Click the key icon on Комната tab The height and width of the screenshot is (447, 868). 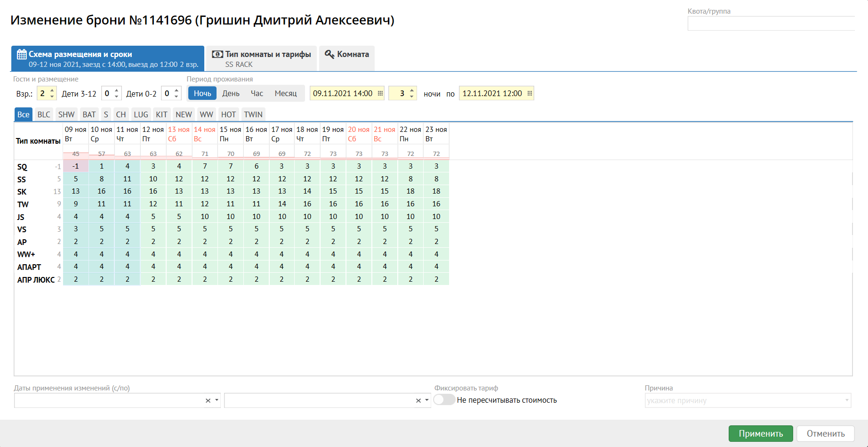point(330,54)
